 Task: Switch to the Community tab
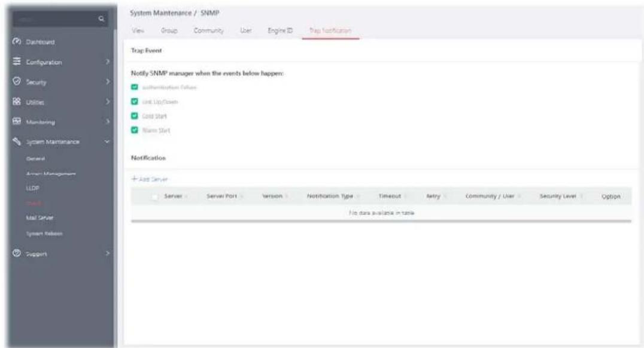click(x=209, y=31)
